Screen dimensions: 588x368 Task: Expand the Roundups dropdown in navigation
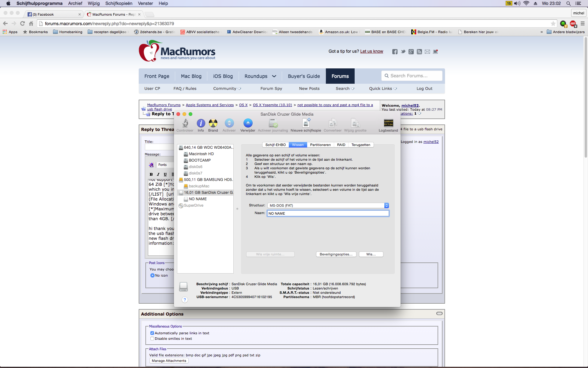click(x=274, y=76)
